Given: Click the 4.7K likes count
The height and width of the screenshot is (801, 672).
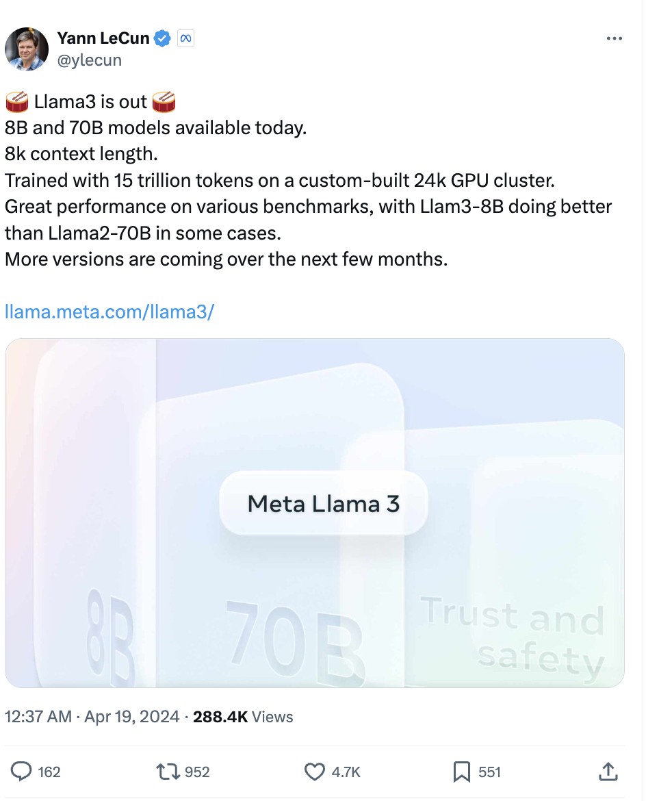Looking at the screenshot, I should coord(346,772).
